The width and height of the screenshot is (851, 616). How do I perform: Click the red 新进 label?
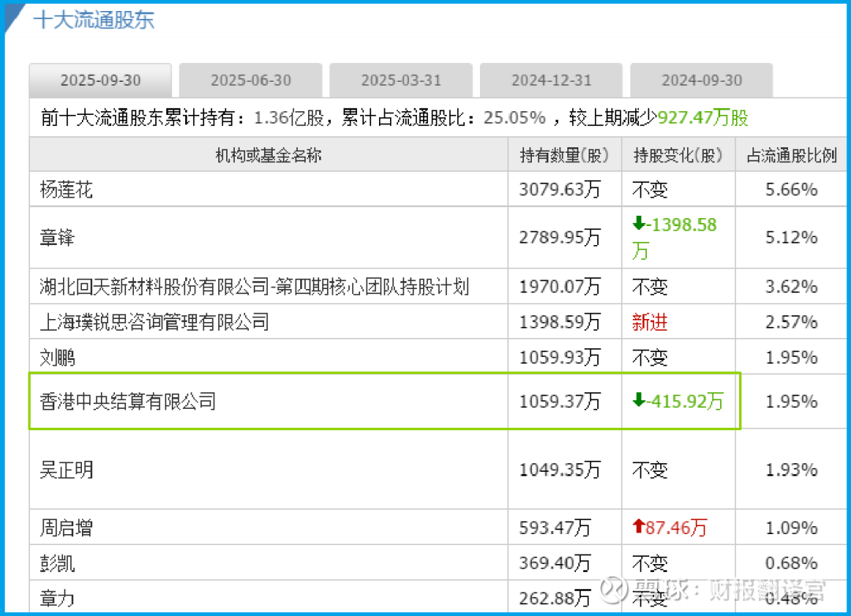pos(649,321)
